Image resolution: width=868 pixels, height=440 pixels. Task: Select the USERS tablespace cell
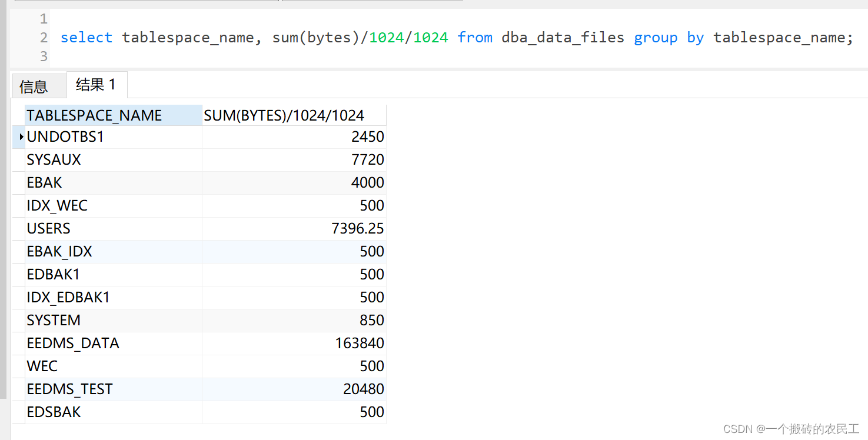(x=113, y=228)
